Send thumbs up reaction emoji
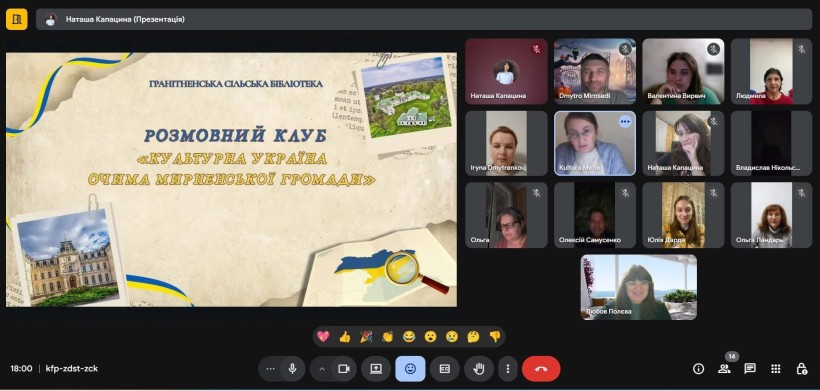Viewport: 820px width, 391px height. [345, 337]
